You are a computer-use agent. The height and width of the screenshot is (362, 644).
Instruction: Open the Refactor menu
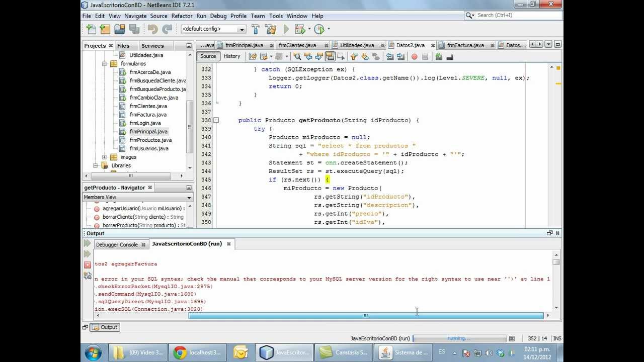point(182,16)
